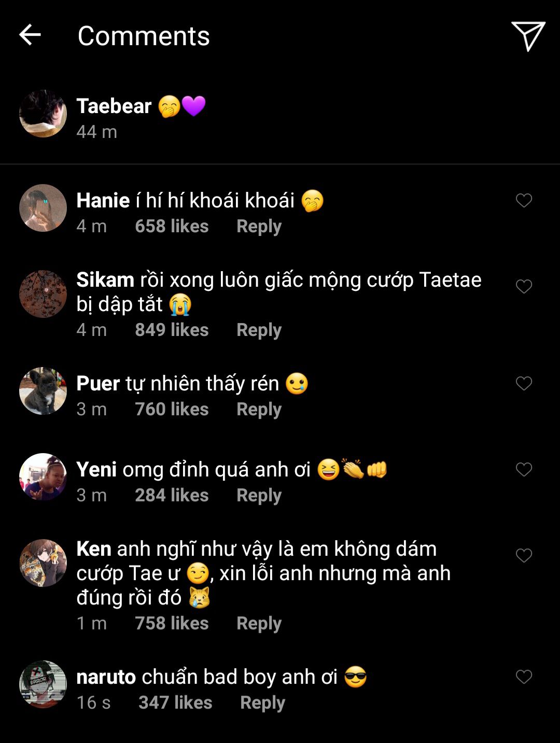Open Hanie's profile avatar

[x=43, y=208]
